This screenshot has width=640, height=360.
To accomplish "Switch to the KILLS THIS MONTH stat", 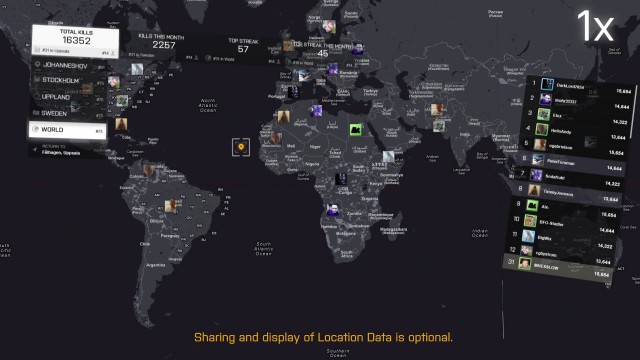I will click(x=161, y=44).
